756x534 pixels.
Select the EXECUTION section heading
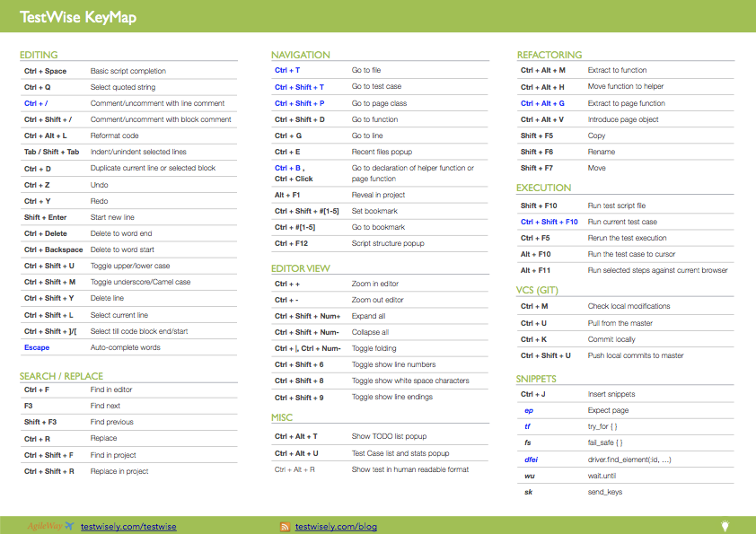(543, 188)
